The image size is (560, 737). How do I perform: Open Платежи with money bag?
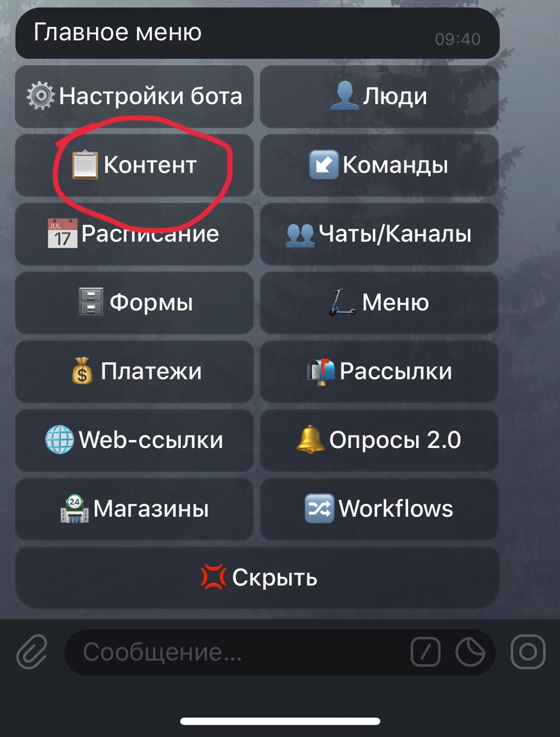(x=134, y=371)
